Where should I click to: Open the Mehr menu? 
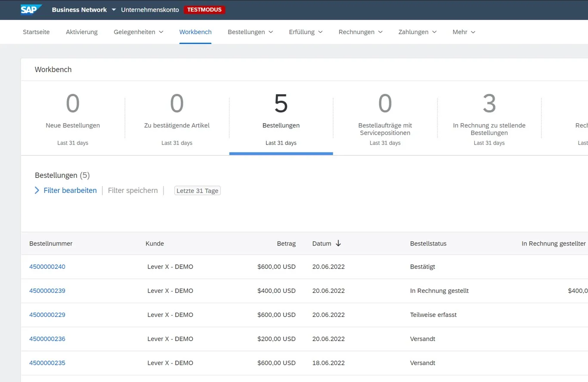(x=464, y=32)
